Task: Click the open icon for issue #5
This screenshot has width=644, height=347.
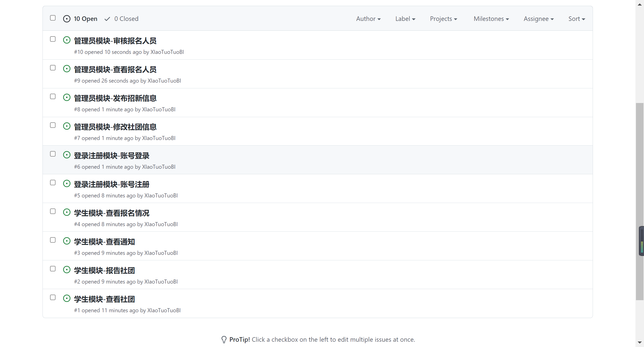Action: pos(67,184)
